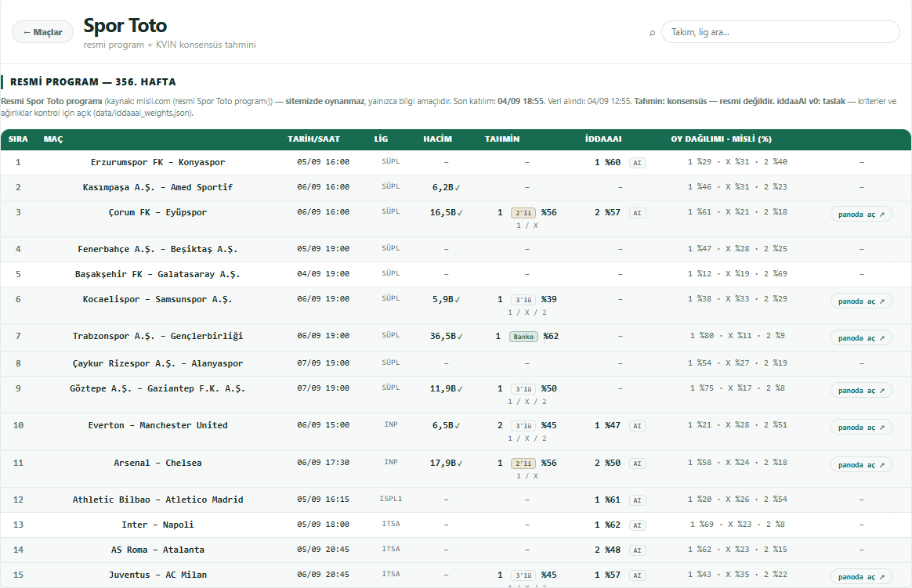Click the 3'lü badge for Everton row
The width and height of the screenshot is (912, 588).
[x=523, y=426]
